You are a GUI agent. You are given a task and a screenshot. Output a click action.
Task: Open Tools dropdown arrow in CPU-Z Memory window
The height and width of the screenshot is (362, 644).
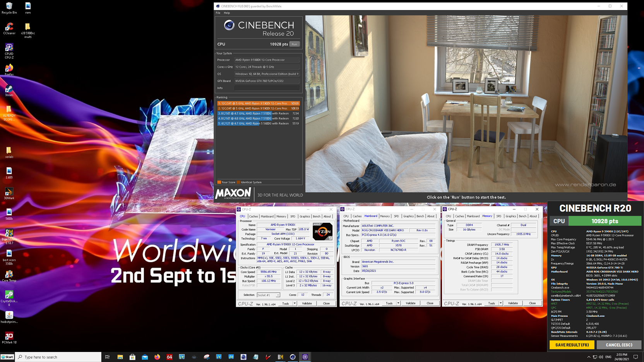[501, 304]
